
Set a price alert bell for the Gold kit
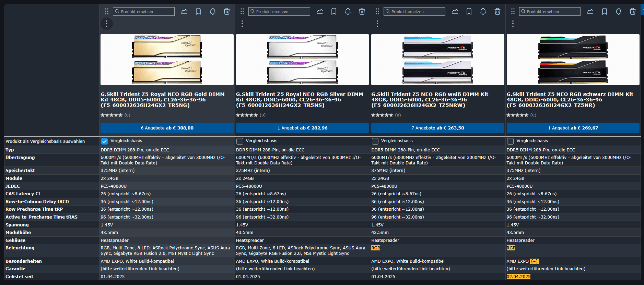[213, 11]
